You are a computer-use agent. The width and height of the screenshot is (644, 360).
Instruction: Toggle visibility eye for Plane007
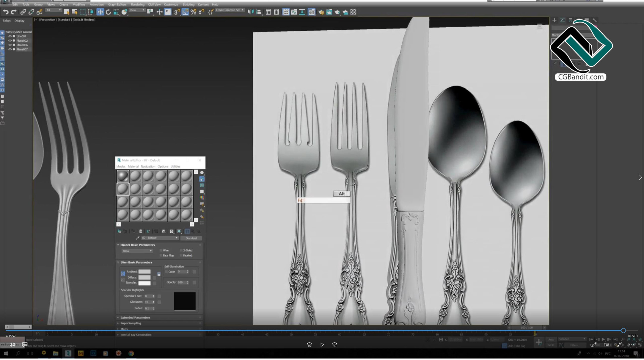[x=10, y=49]
